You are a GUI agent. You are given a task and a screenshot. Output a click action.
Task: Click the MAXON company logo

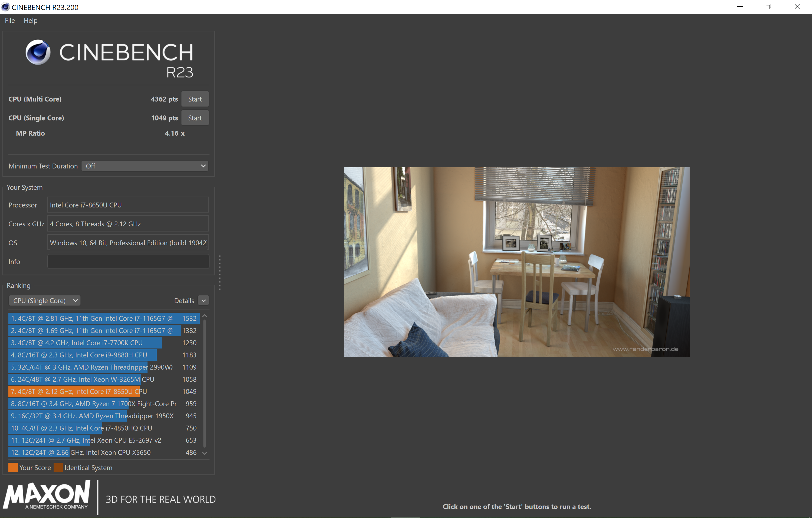(x=47, y=495)
